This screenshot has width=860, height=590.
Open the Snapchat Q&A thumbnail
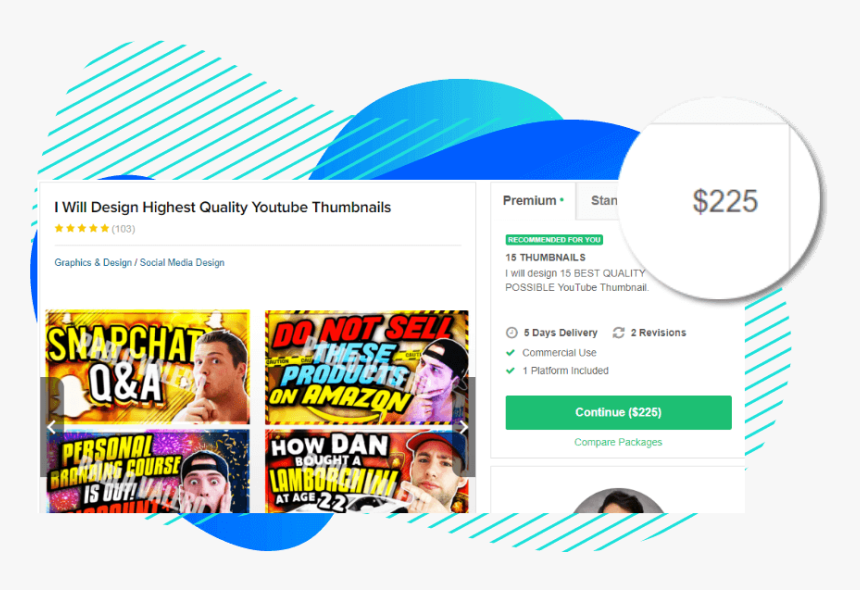pos(148,367)
